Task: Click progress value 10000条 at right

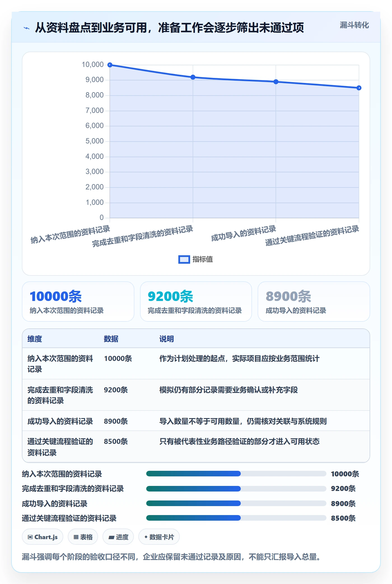Action: pos(345,474)
